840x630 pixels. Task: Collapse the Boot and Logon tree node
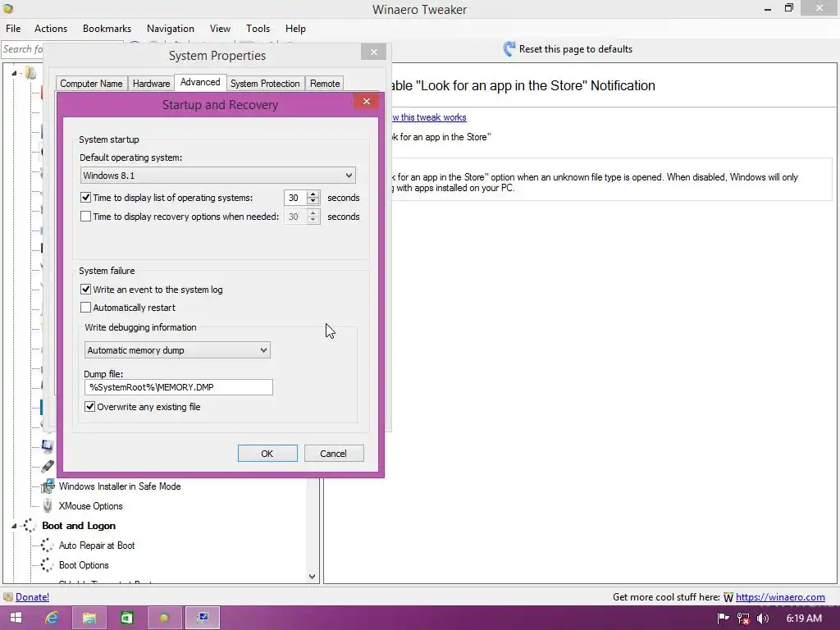pyautogui.click(x=15, y=526)
